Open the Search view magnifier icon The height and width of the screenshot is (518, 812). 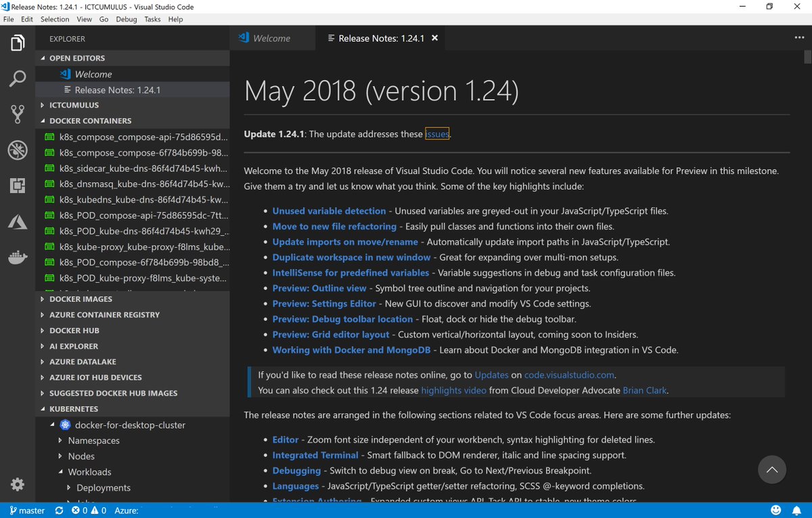point(18,79)
